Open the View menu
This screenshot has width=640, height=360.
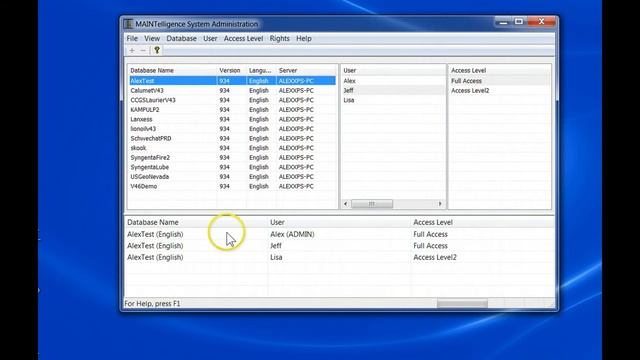point(152,38)
